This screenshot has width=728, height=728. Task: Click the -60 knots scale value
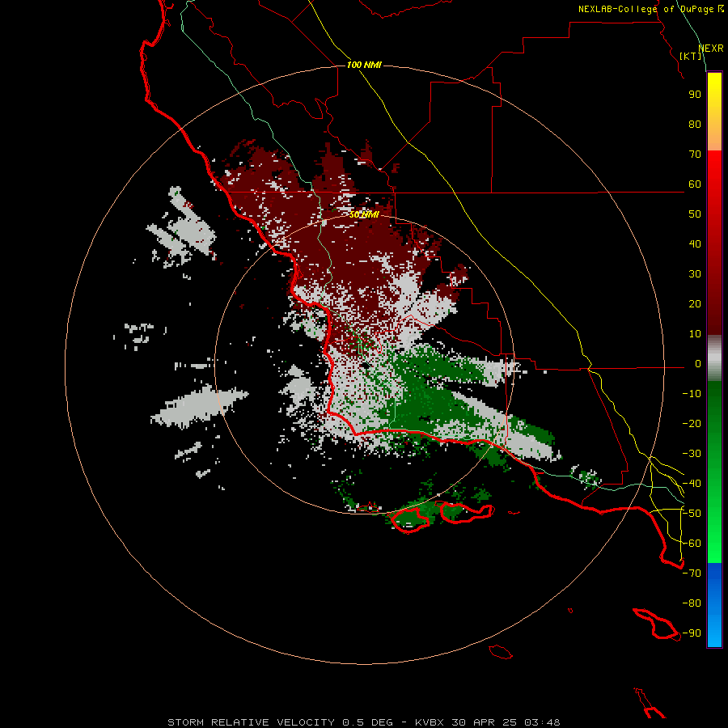(x=692, y=544)
